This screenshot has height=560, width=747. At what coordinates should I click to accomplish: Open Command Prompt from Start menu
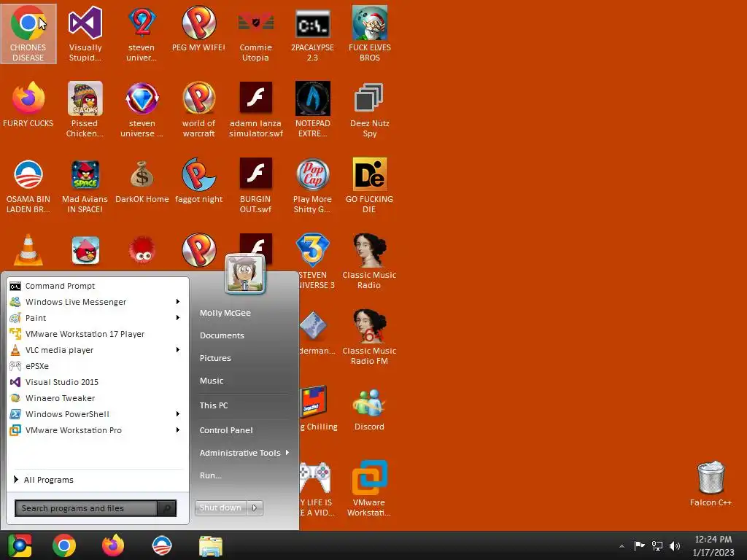click(98, 286)
